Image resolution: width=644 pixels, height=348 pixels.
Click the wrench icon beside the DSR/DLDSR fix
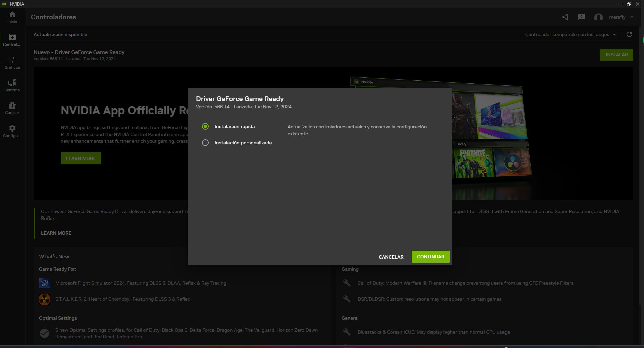click(x=347, y=299)
